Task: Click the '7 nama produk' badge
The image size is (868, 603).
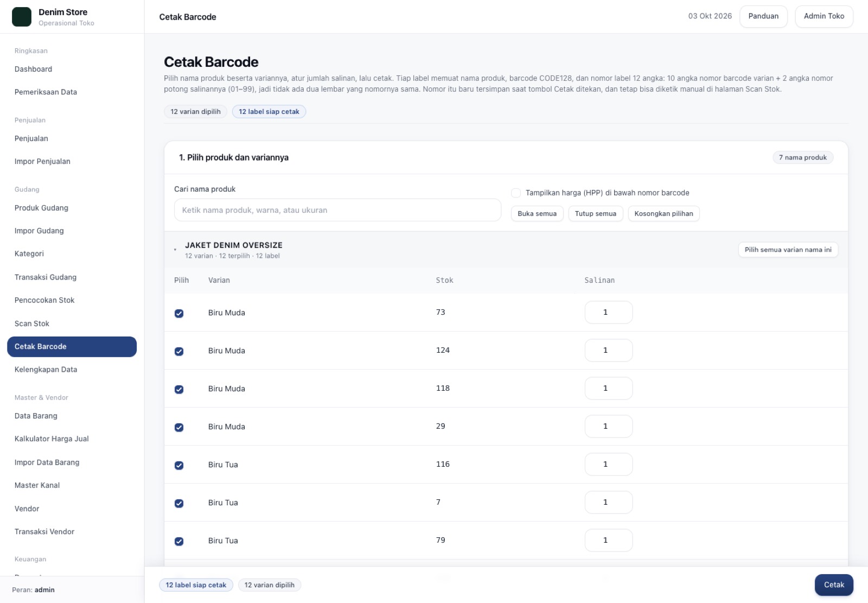Action: (x=803, y=157)
